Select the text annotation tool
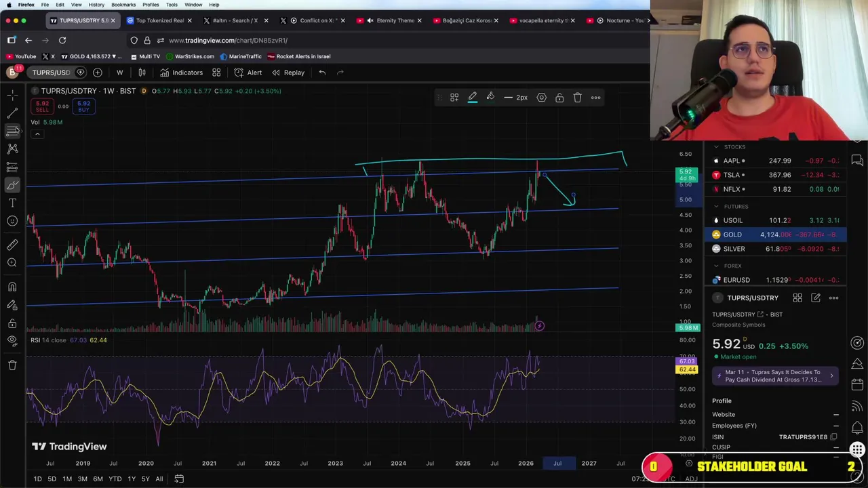Screen dimensions: 868x488 (x=12, y=203)
